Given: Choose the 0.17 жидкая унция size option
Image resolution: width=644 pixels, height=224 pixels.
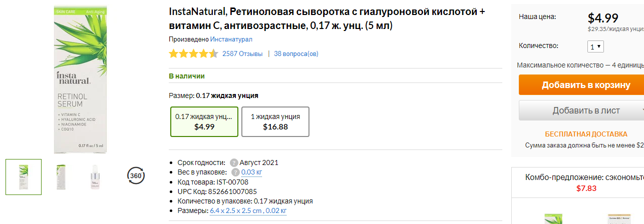Looking at the screenshot, I should click(x=204, y=121).
